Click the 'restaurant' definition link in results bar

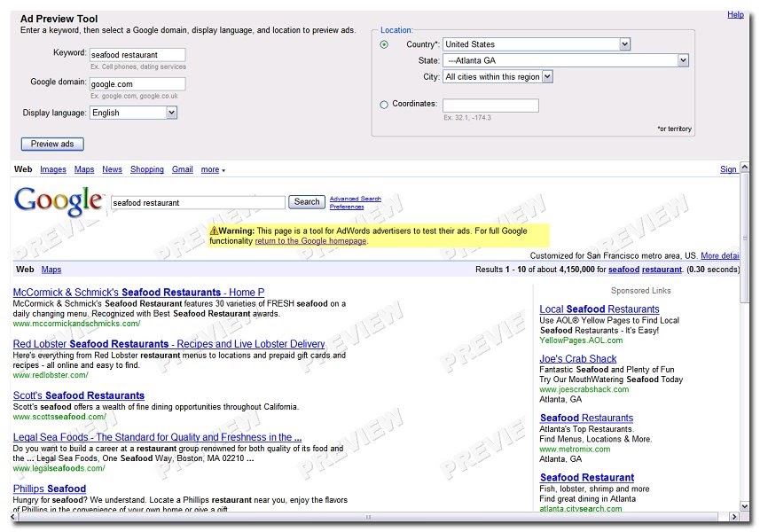pyautogui.click(x=662, y=270)
